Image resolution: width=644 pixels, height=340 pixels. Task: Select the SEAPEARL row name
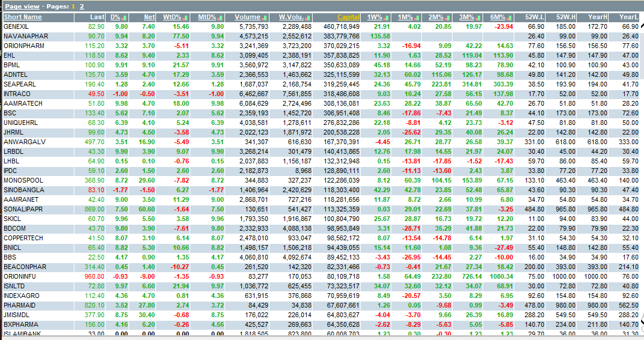[20, 84]
